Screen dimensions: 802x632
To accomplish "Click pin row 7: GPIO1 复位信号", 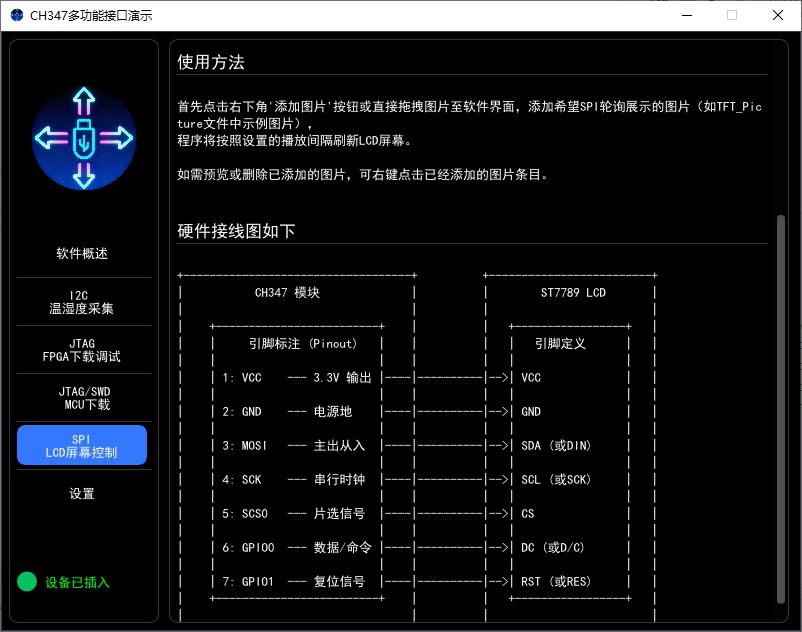I will [294, 582].
